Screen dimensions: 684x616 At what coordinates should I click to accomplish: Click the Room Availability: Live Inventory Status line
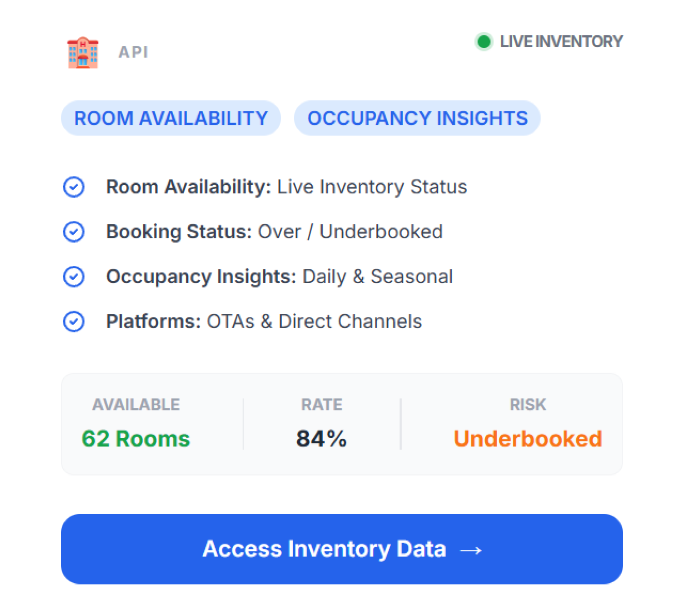[287, 187]
